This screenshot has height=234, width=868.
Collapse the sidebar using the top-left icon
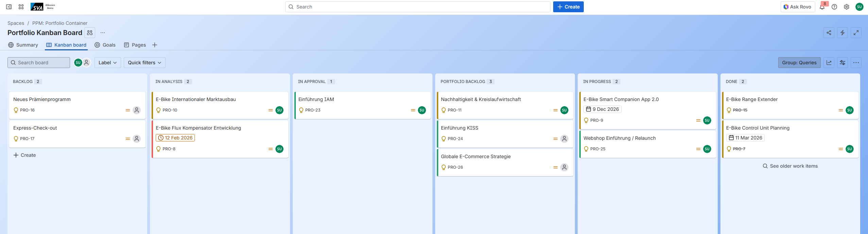point(9,7)
